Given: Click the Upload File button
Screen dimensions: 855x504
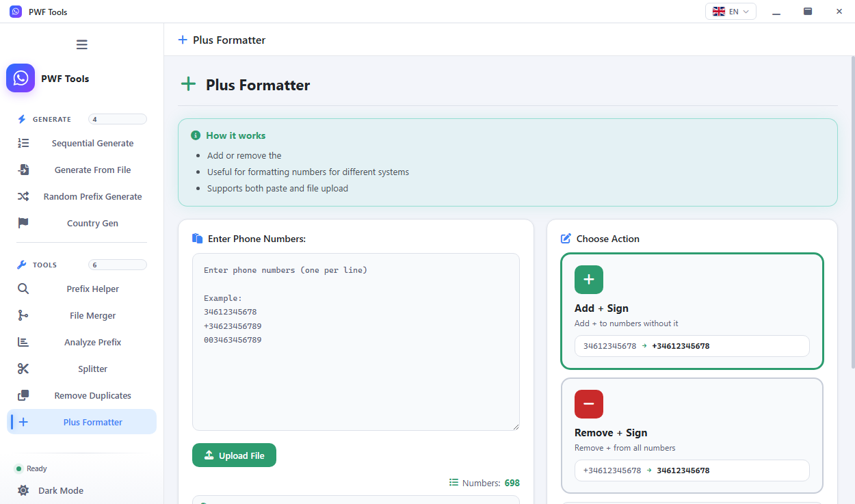Looking at the screenshot, I should [x=234, y=455].
